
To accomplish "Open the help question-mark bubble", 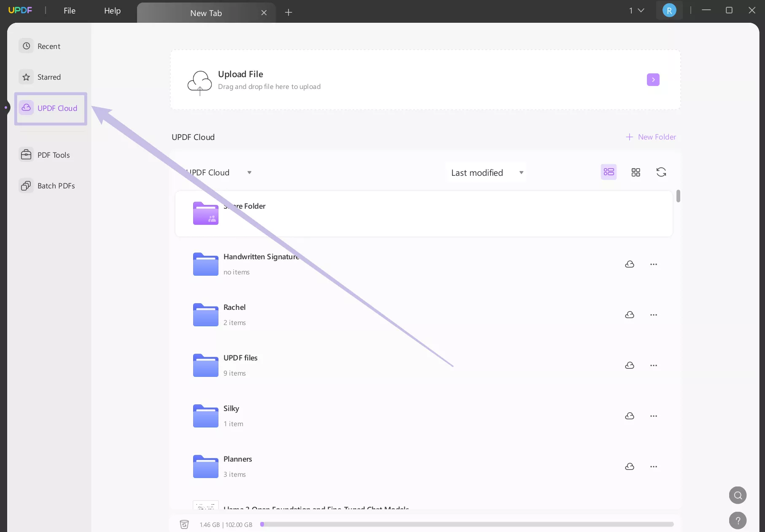I will (737, 521).
